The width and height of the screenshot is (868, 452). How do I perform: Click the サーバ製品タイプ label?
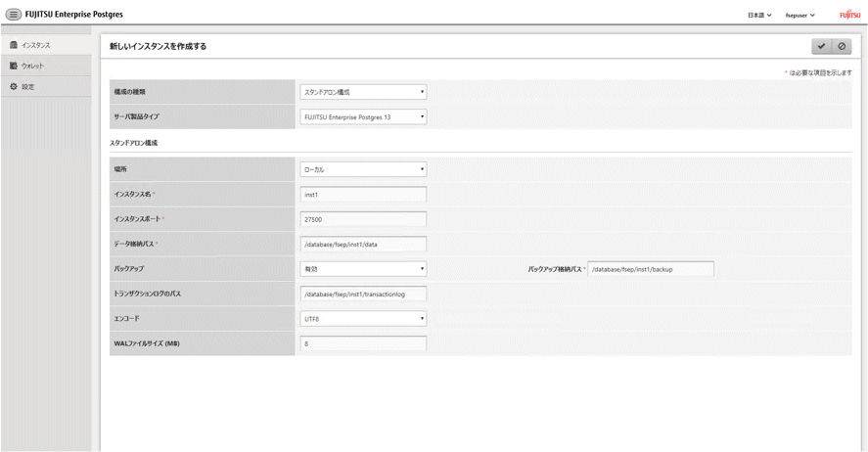click(x=136, y=116)
